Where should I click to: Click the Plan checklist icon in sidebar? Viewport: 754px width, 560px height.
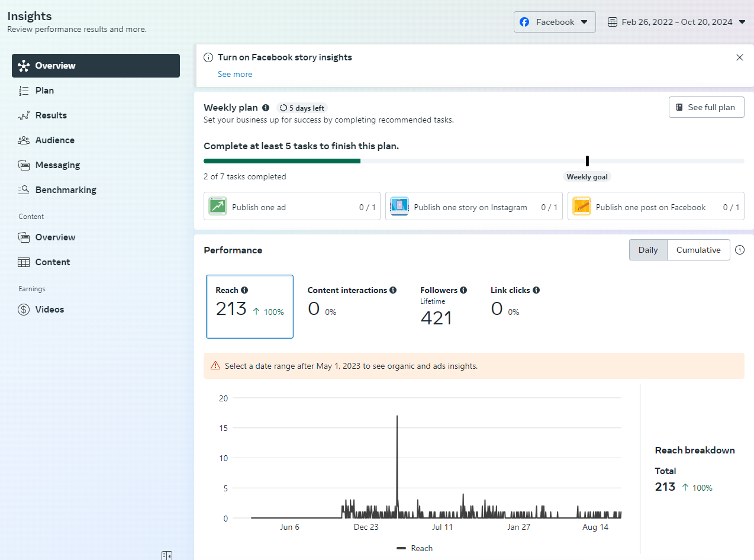pyautogui.click(x=24, y=91)
